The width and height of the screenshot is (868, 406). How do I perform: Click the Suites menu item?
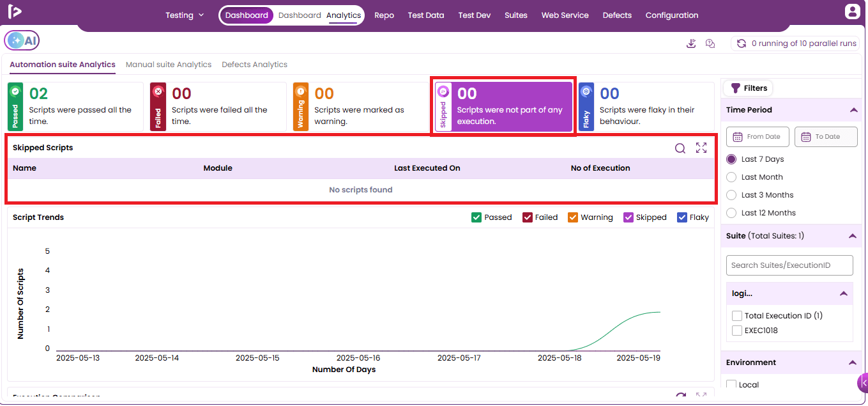click(516, 15)
